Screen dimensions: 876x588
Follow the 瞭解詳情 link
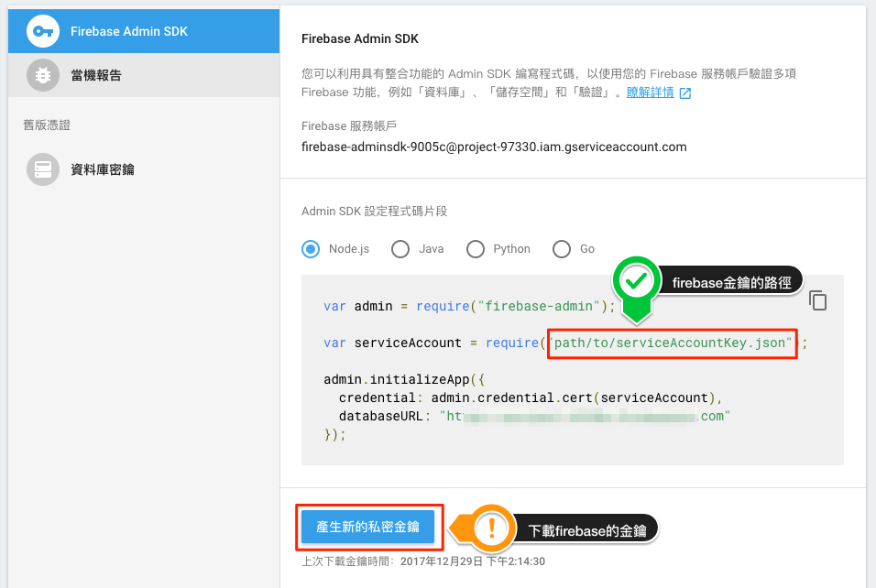click(651, 93)
